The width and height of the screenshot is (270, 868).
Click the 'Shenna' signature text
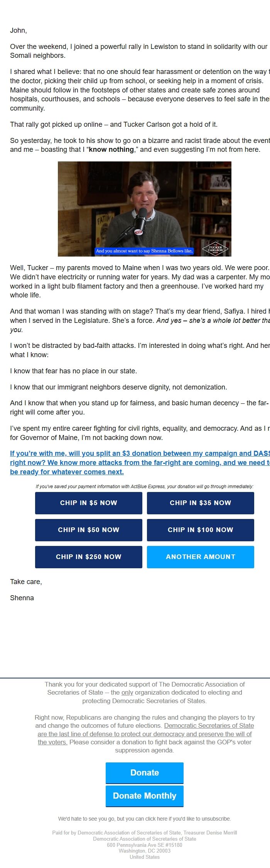(22, 598)
